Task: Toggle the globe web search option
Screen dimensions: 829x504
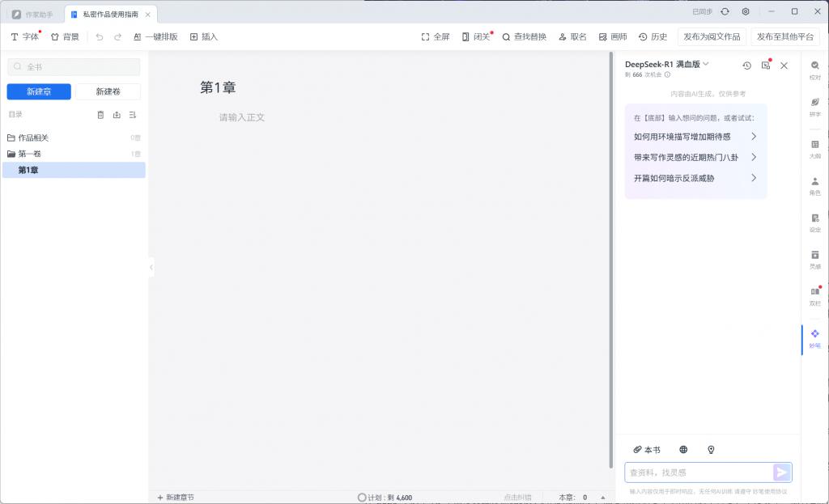Action: (x=683, y=450)
